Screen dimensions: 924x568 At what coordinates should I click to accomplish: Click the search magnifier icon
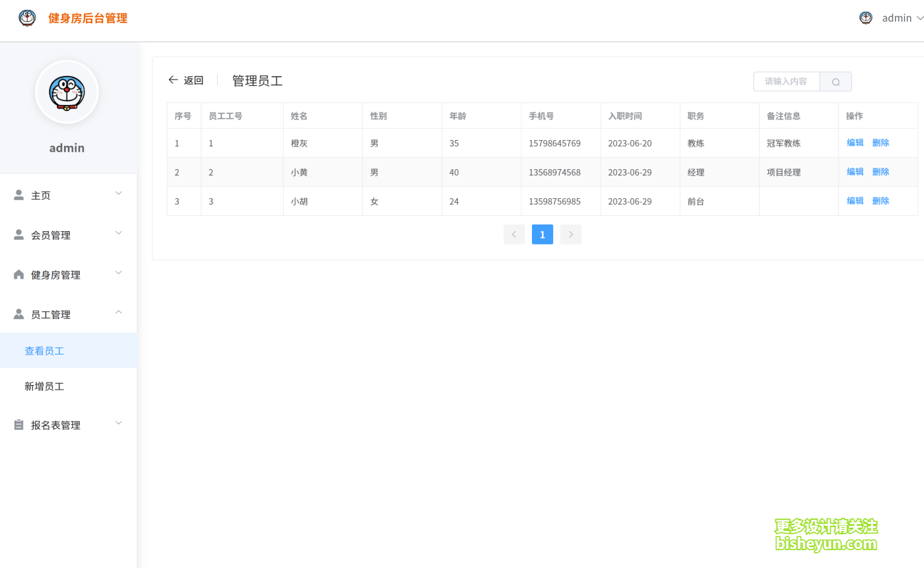coord(836,81)
